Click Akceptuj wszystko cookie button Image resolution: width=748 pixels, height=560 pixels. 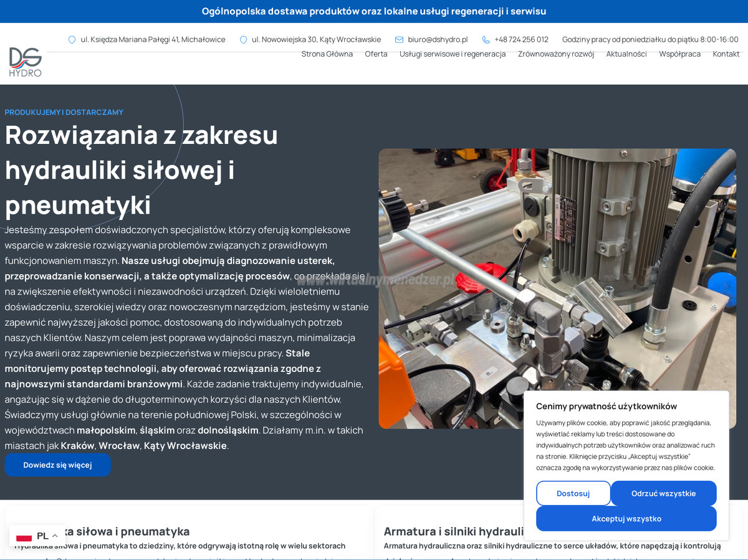(x=626, y=518)
